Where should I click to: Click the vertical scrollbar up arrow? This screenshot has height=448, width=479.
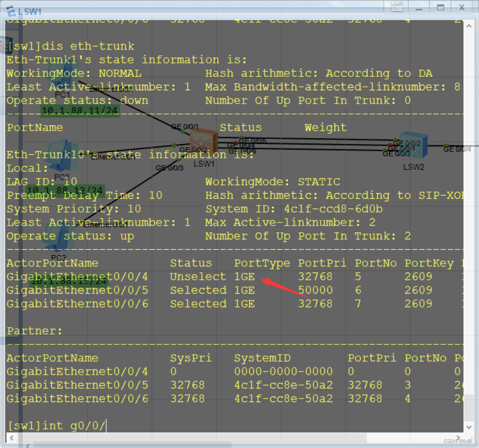[469, 26]
